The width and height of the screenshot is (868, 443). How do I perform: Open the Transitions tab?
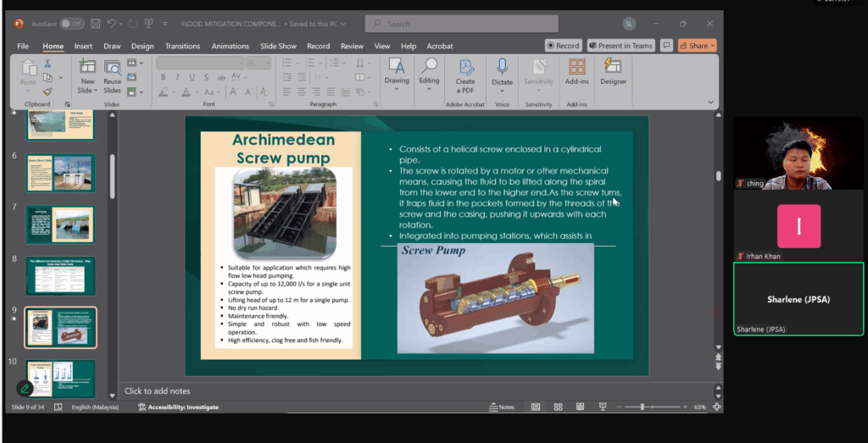pyautogui.click(x=182, y=47)
